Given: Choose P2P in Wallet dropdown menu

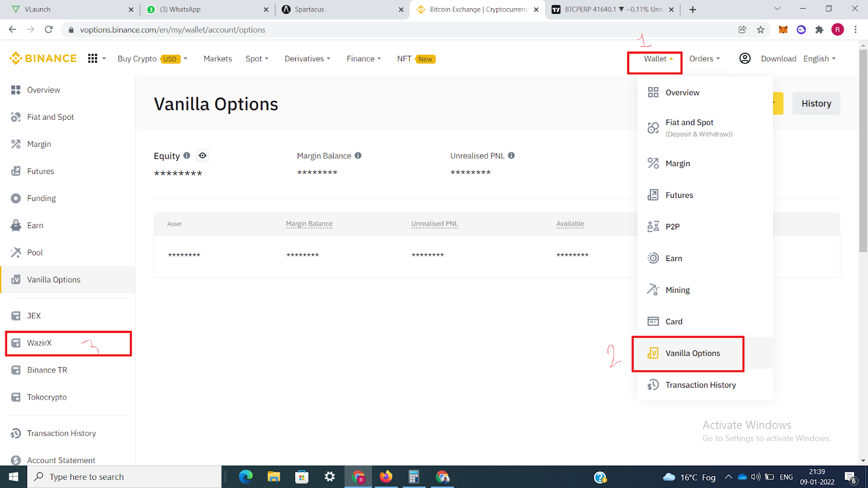Looking at the screenshot, I should (x=705, y=227).
